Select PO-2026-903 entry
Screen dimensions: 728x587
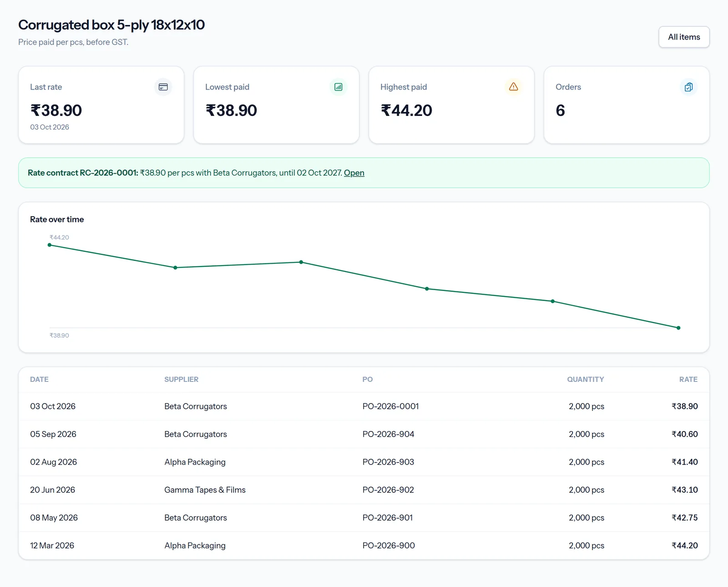(389, 462)
